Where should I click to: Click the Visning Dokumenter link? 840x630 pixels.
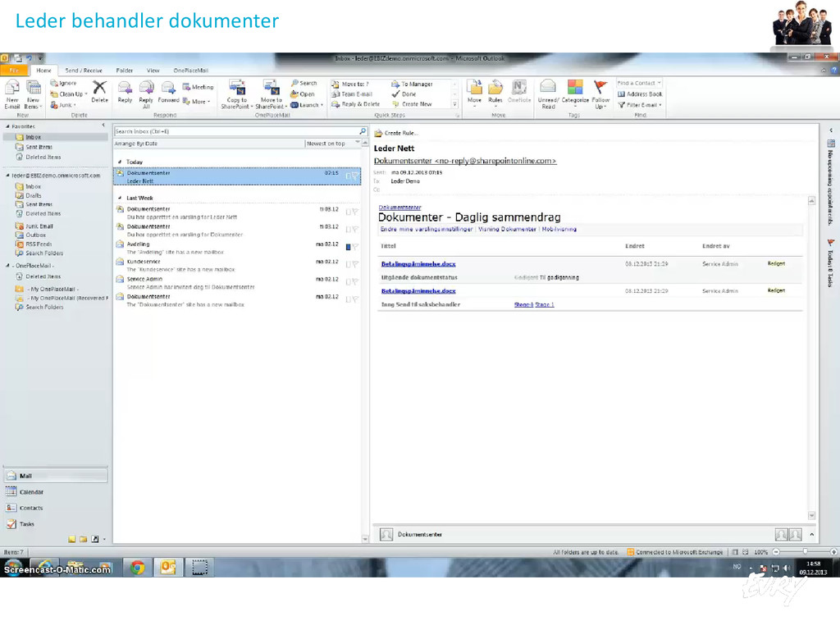pyautogui.click(x=507, y=230)
